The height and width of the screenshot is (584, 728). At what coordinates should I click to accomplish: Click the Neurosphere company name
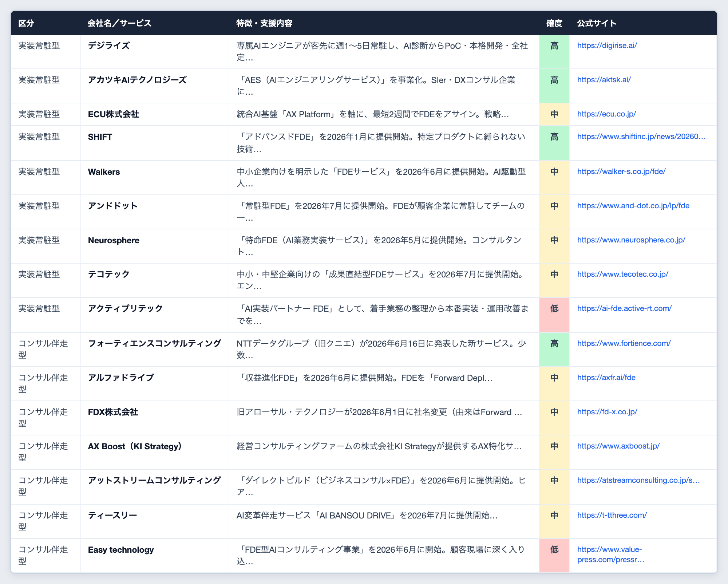coord(114,240)
